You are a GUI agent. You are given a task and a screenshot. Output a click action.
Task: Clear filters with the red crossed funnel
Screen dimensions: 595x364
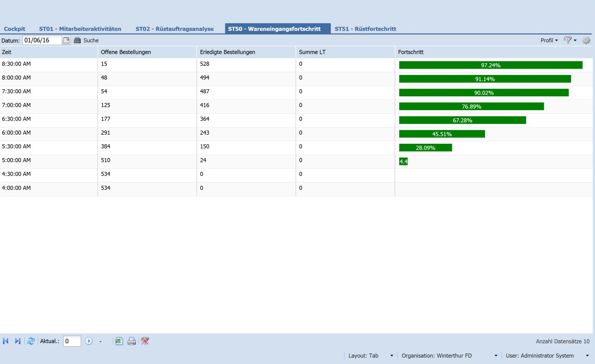pos(145,341)
